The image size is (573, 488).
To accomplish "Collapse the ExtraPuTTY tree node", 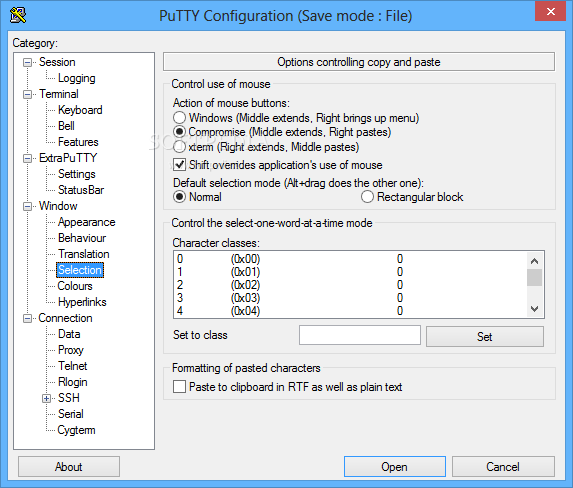I will point(27,158).
